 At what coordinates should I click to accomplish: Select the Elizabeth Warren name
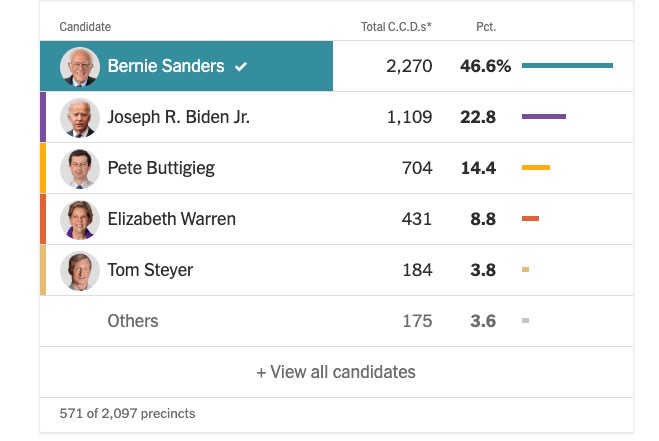pyautogui.click(x=172, y=219)
